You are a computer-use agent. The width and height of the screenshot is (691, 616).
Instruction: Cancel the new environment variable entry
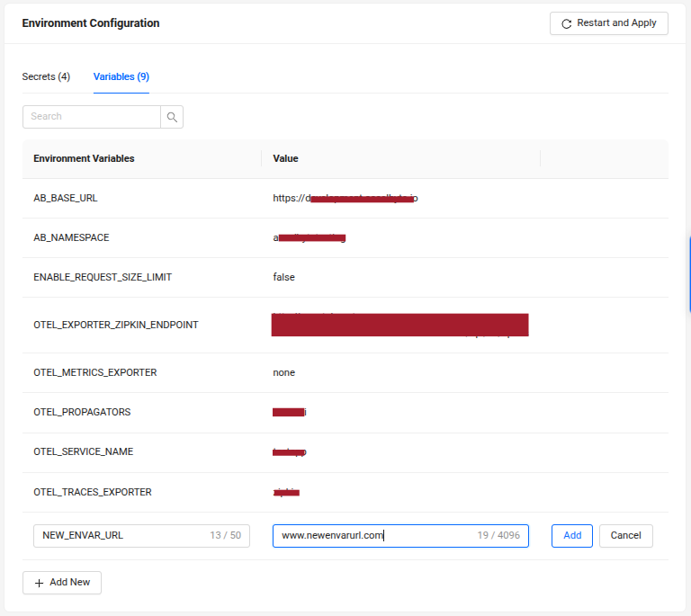click(x=625, y=535)
